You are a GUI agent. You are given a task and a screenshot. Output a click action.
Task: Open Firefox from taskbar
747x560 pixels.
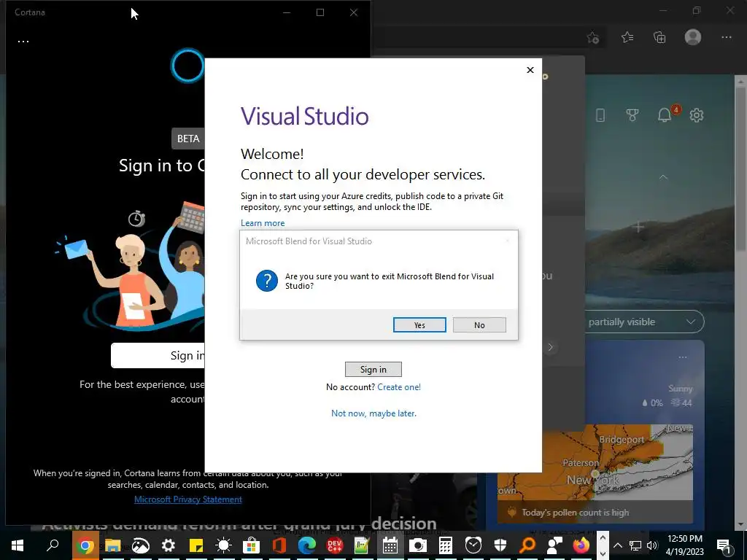(x=581, y=545)
